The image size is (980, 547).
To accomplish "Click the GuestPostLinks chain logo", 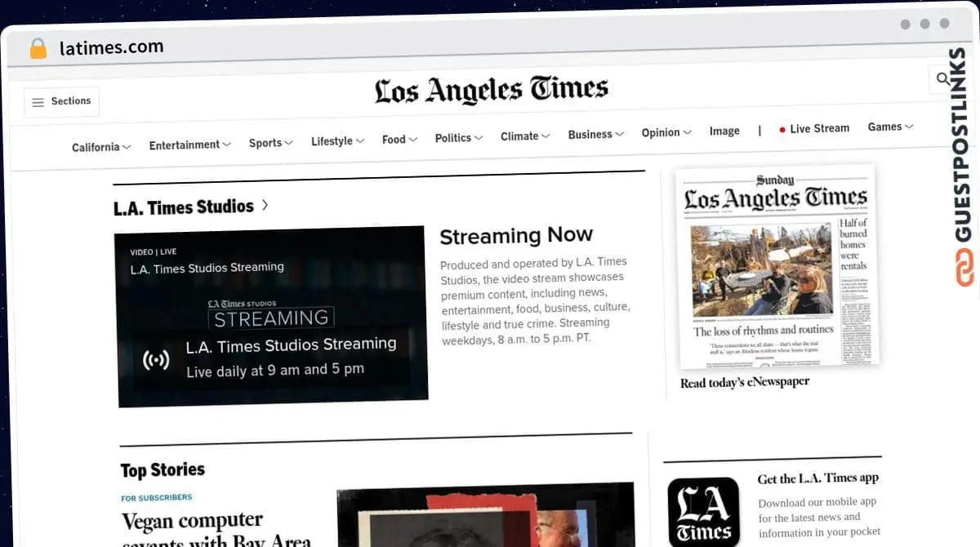I will point(965,269).
